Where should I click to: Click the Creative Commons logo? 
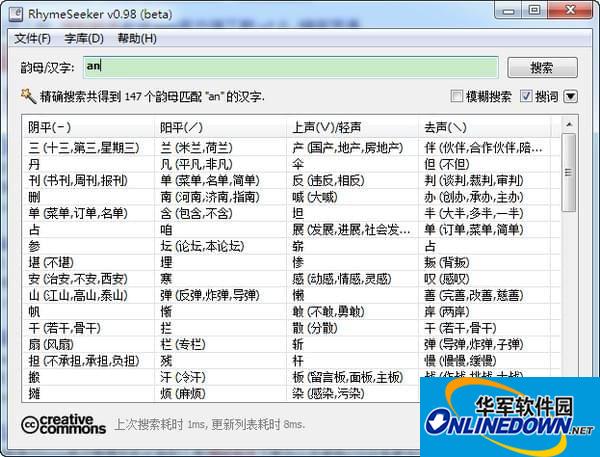(64, 424)
